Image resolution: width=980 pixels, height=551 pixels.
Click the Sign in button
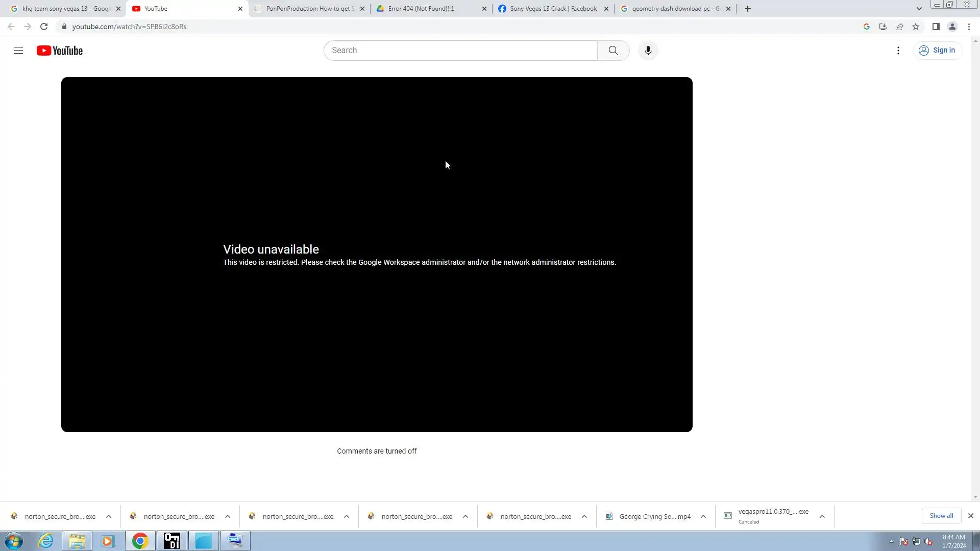point(937,51)
